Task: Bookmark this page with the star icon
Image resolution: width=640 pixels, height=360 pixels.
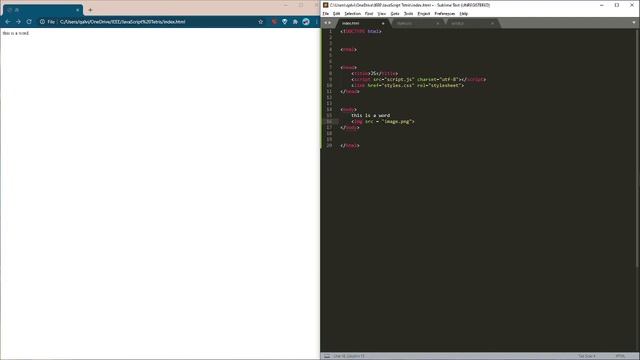Action: (x=261, y=22)
